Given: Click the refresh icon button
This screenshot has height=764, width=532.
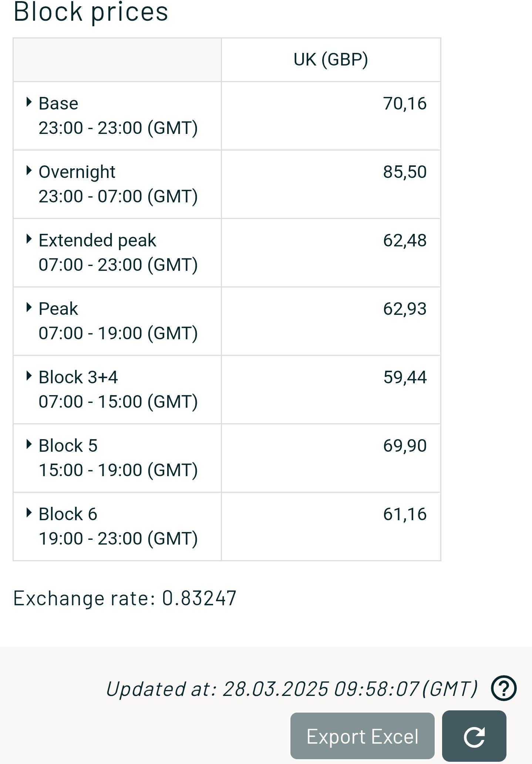Looking at the screenshot, I should tap(474, 736).
